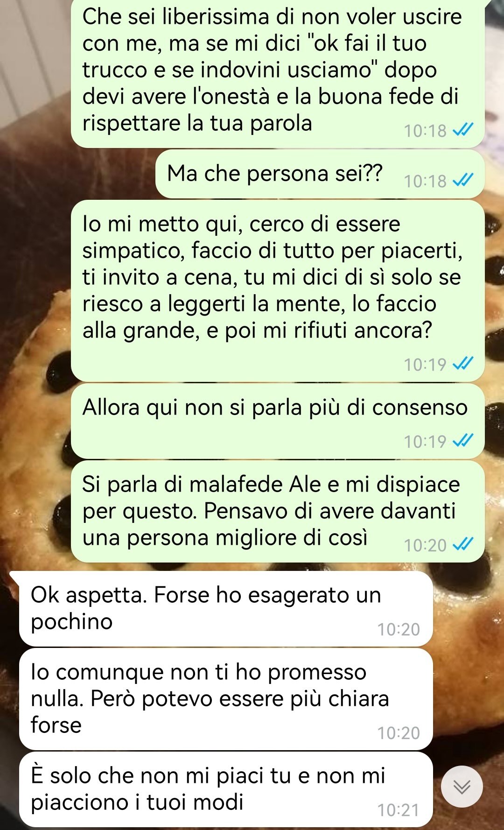Tap the scroll-to-bottom chevron button

[462, 787]
